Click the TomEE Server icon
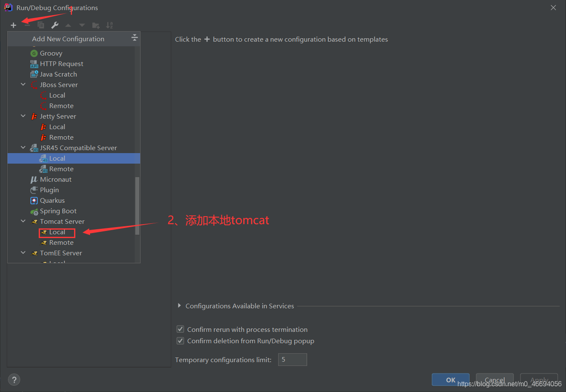 [35, 253]
